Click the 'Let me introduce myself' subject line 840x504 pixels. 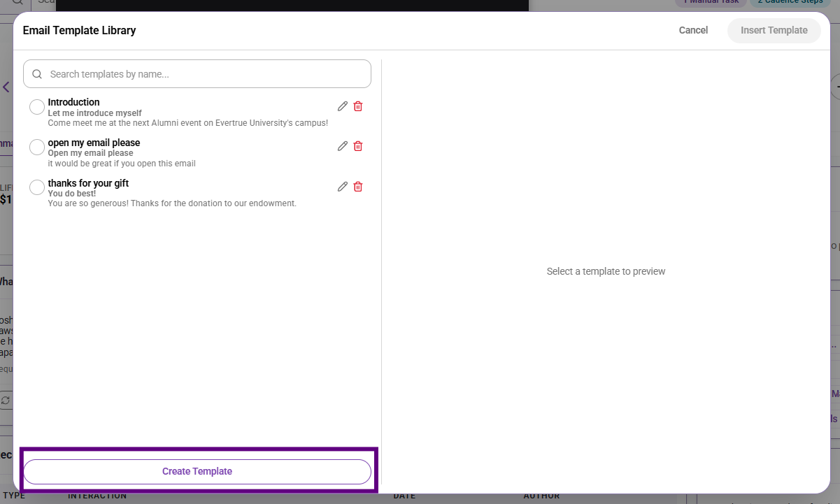tap(94, 113)
